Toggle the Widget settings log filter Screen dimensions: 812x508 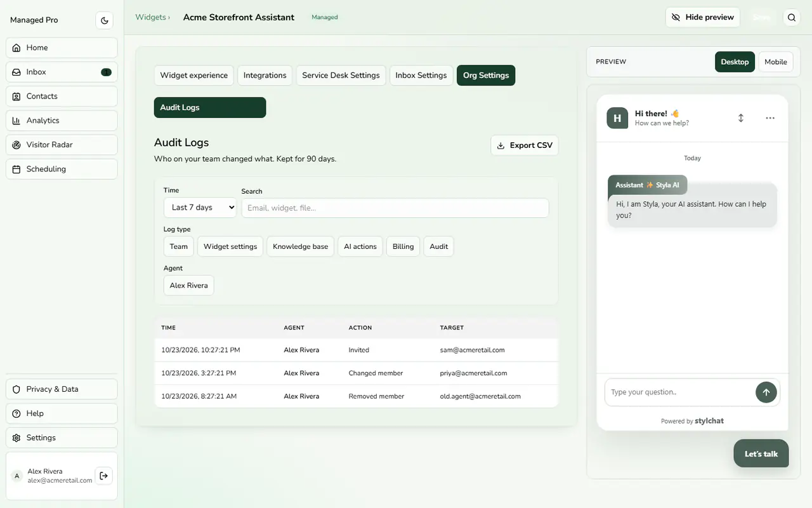point(230,246)
